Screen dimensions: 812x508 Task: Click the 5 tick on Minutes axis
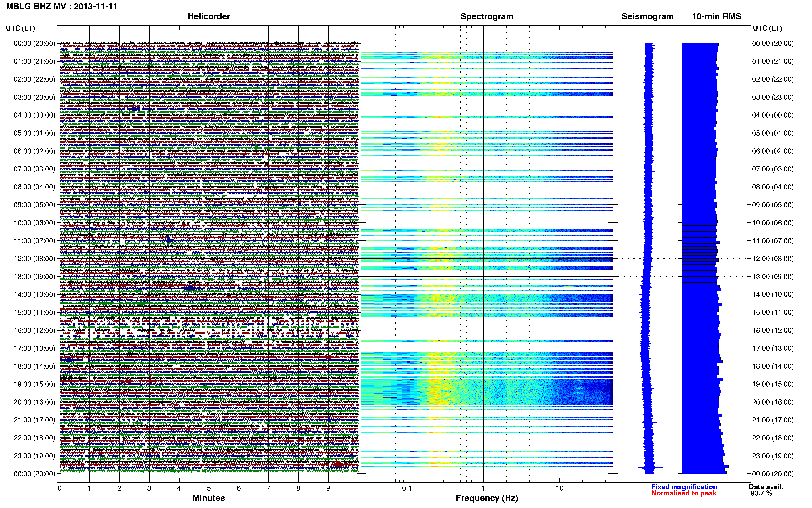point(209,488)
